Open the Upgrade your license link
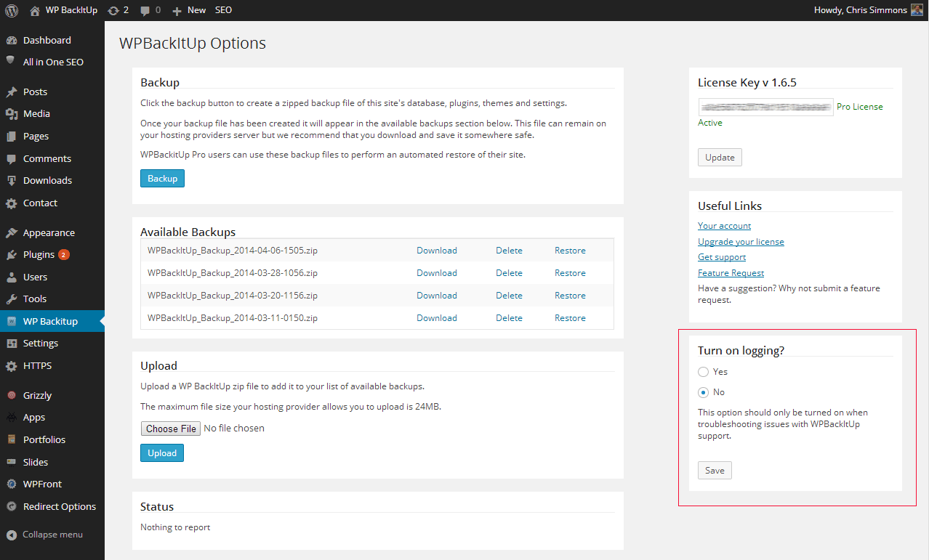This screenshot has width=929, height=560. coord(741,242)
